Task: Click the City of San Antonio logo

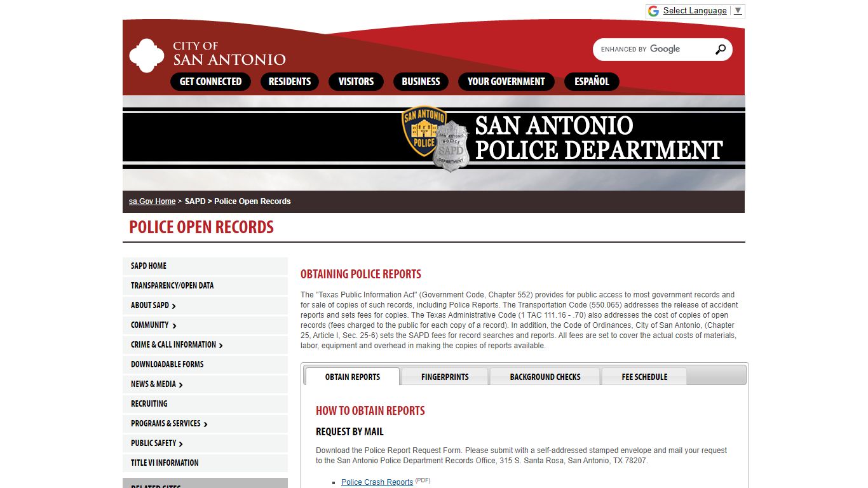Action: click(147, 55)
